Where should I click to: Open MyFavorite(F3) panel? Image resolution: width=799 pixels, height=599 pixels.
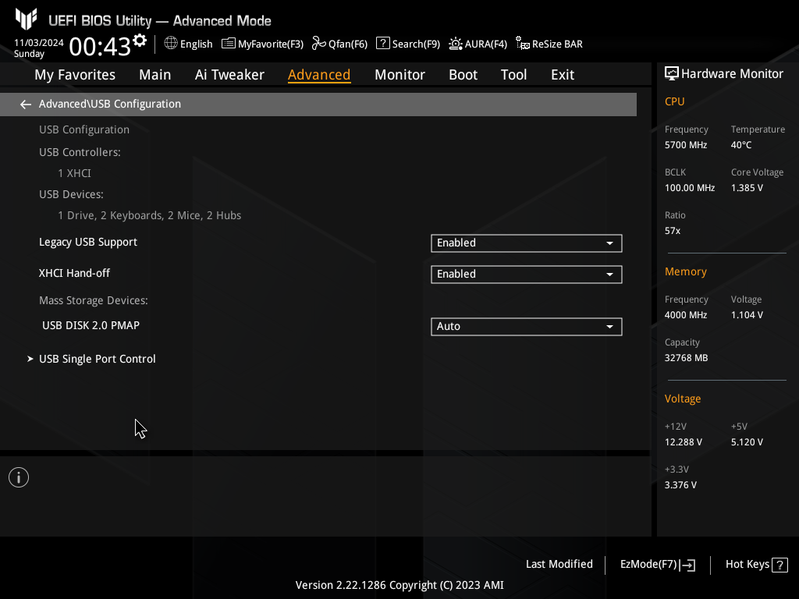tap(262, 44)
